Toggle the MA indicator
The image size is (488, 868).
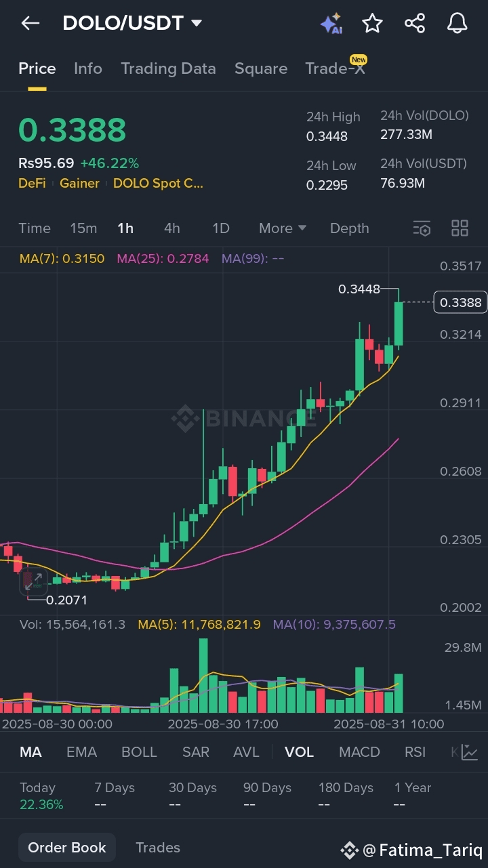pos(30,752)
